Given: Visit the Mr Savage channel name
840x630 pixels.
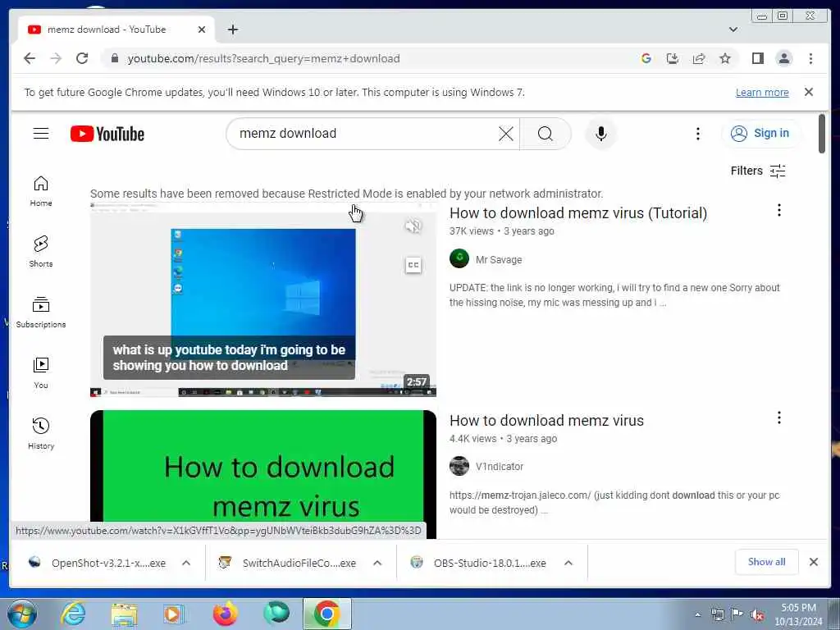Looking at the screenshot, I should (x=499, y=259).
